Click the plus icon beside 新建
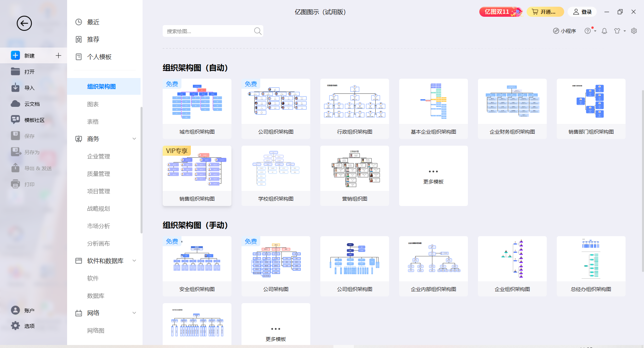The width and height of the screenshot is (644, 348). point(58,56)
